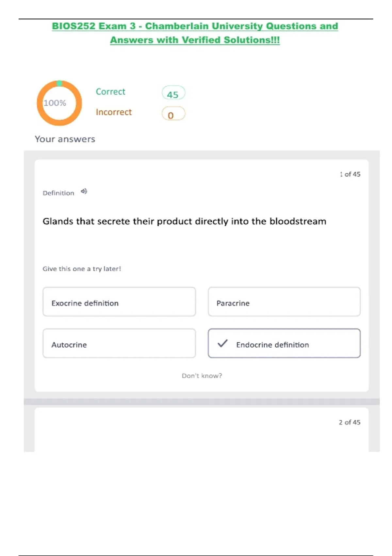
Task: Click the "Your answers" heading
Action: coord(65,139)
